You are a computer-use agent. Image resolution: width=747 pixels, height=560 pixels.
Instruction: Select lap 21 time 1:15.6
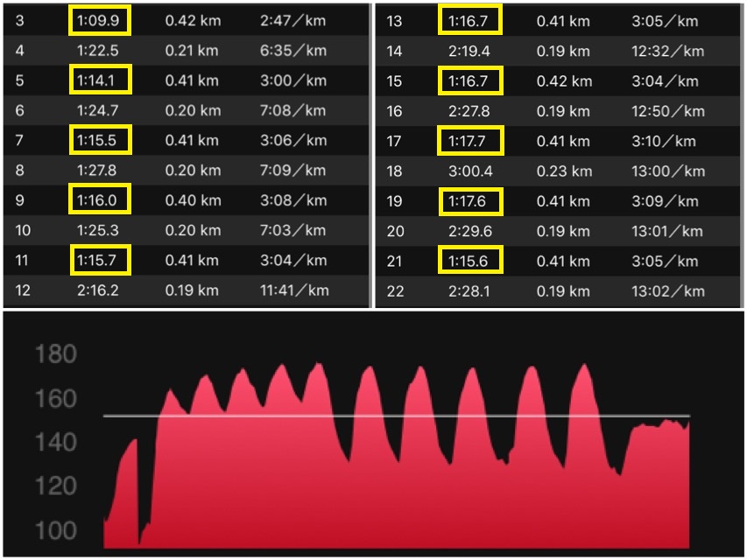click(470, 261)
